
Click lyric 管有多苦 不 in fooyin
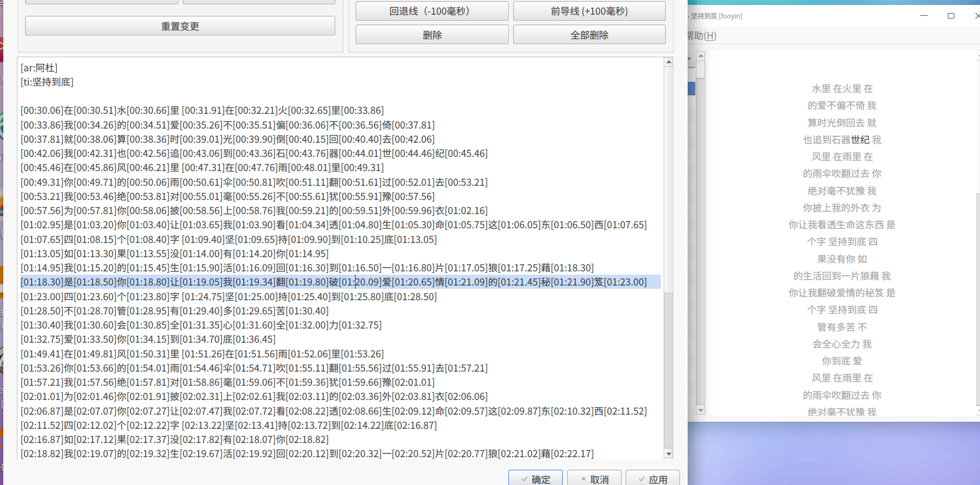(842, 327)
